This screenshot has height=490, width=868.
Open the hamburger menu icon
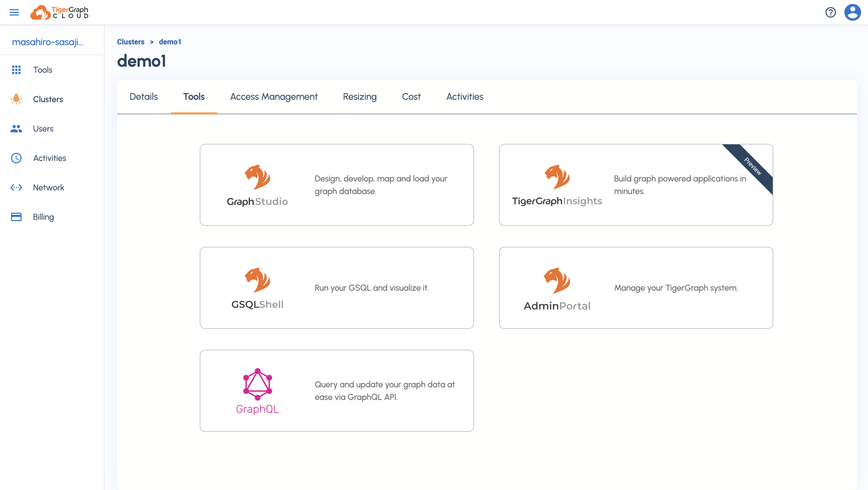[14, 12]
